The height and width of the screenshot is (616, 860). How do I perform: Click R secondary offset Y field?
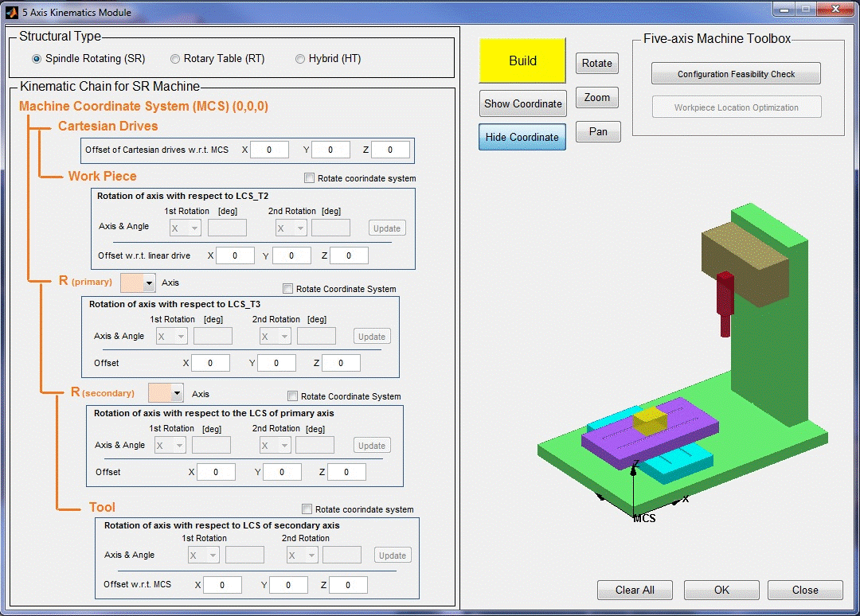click(x=282, y=472)
